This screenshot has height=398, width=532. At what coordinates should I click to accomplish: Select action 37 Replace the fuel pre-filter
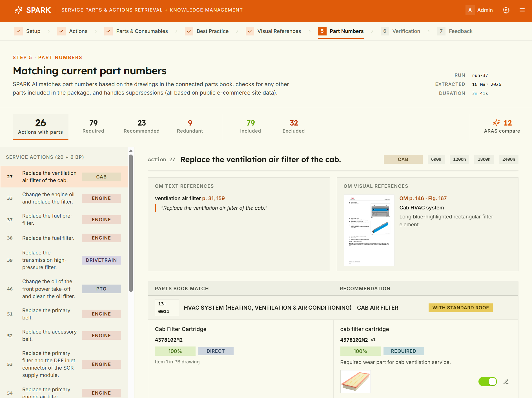coord(64,220)
